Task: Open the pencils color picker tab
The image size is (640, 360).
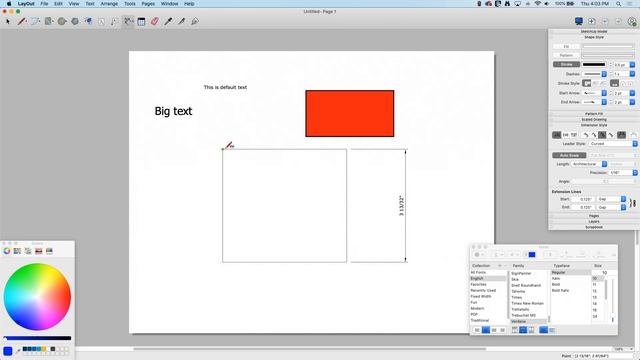Action: pyautogui.click(x=49, y=251)
